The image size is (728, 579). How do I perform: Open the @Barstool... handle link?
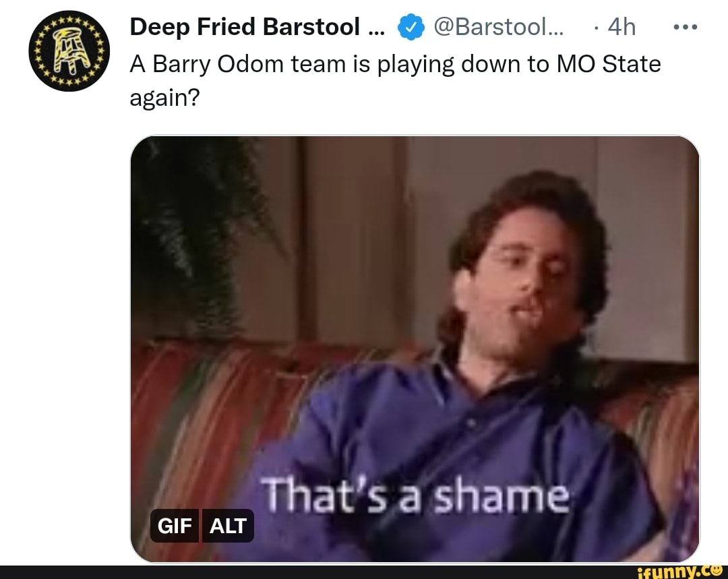(x=499, y=26)
